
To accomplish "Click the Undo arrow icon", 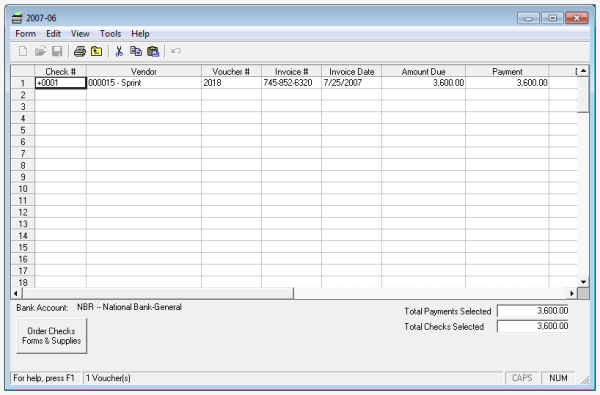I will pyautogui.click(x=176, y=51).
